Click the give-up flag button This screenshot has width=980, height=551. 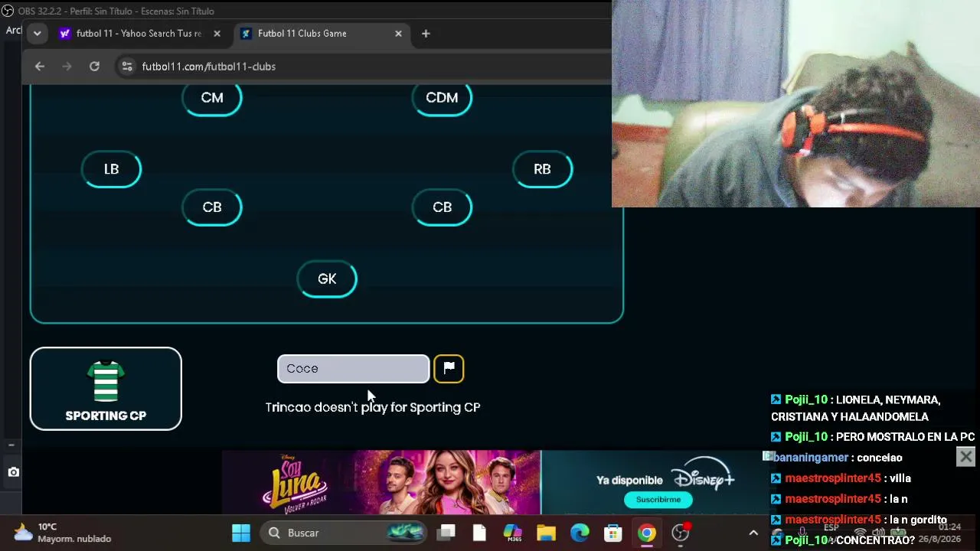(449, 368)
